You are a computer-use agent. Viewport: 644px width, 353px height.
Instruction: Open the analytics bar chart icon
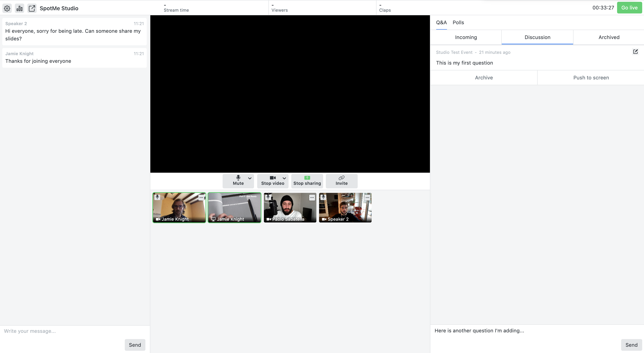pos(20,8)
